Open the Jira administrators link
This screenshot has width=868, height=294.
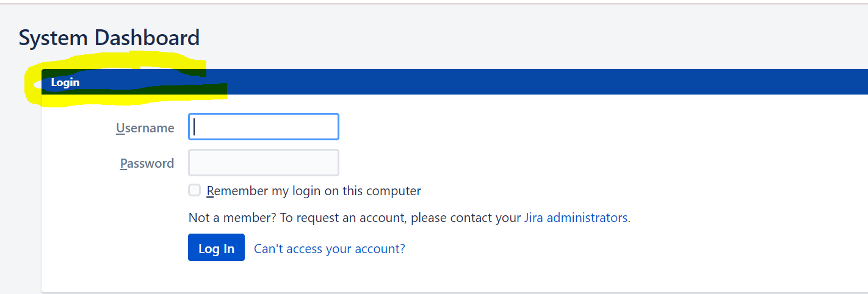click(x=576, y=218)
